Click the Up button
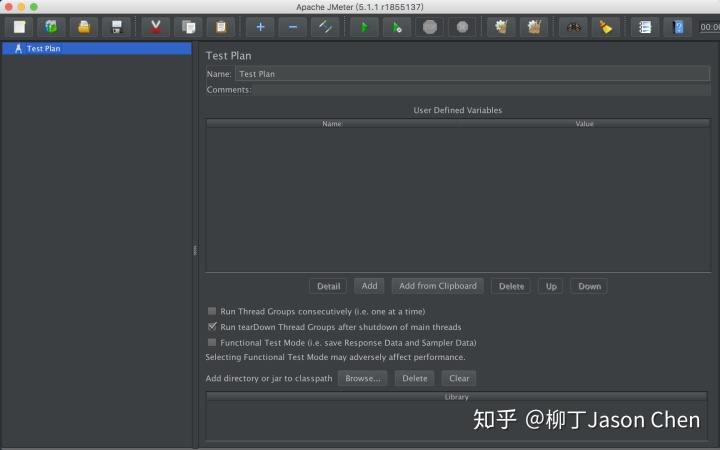 point(551,286)
